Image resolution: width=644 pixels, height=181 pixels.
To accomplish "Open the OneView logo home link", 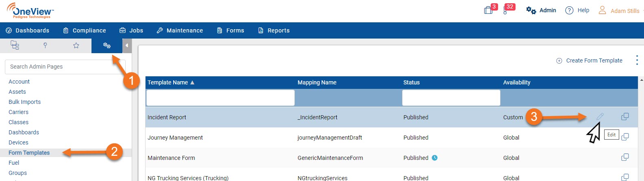I will click(x=30, y=11).
